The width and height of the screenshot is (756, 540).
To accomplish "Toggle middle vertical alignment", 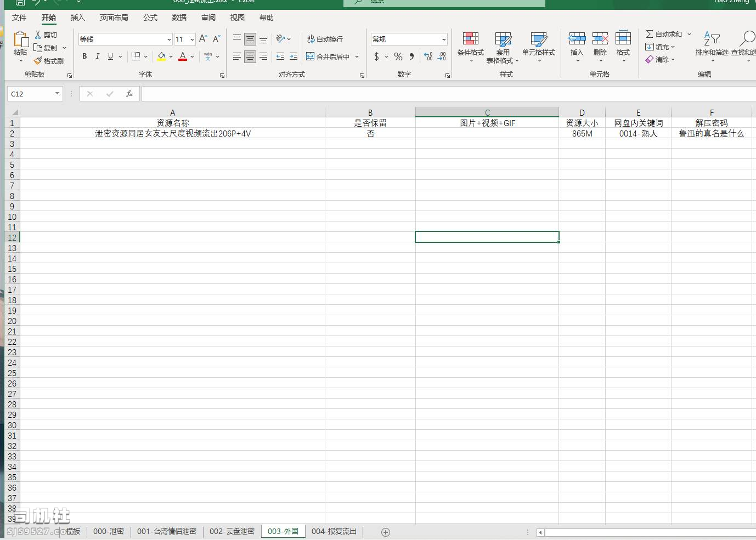I will 250,39.
